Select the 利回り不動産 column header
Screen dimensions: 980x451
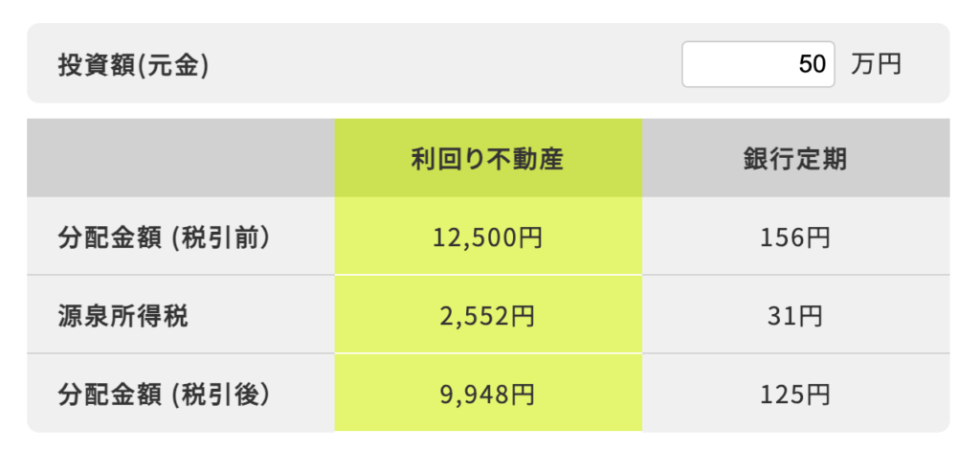coord(488,159)
